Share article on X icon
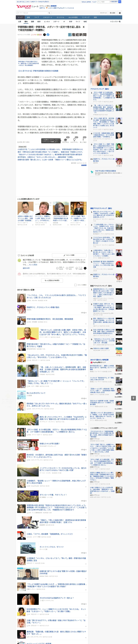The image size is (138, 644). pos(45,35)
